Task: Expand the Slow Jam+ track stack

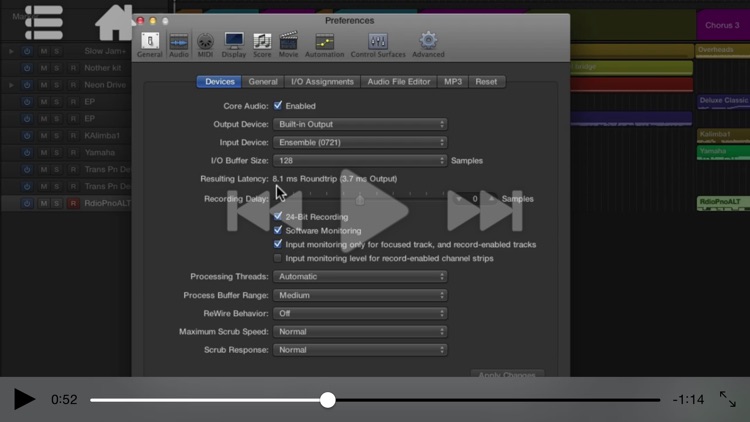Action: tap(11, 51)
